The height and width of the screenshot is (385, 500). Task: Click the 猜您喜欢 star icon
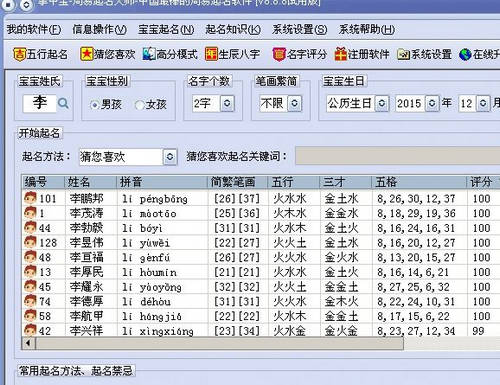(x=87, y=54)
